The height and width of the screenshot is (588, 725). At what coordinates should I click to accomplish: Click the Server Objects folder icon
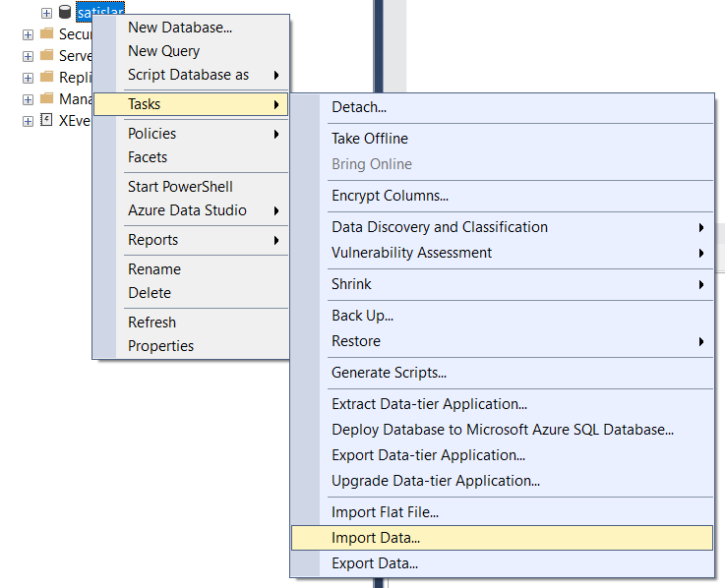(x=46, y=55)
